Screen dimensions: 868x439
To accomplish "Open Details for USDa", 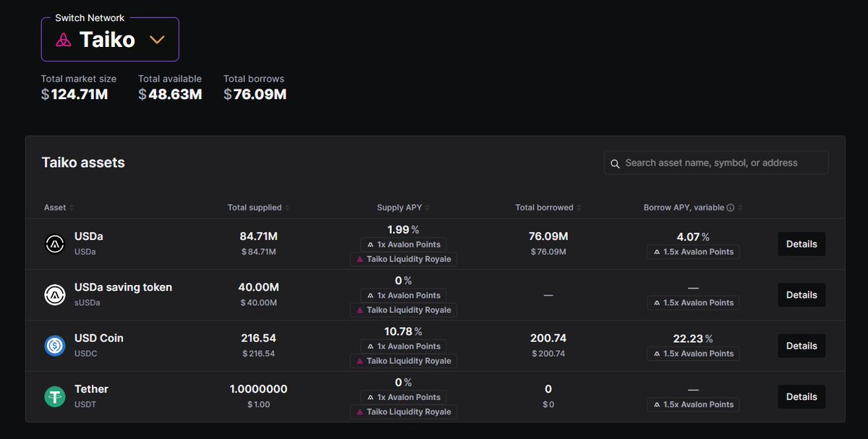I will click(801, 244).
